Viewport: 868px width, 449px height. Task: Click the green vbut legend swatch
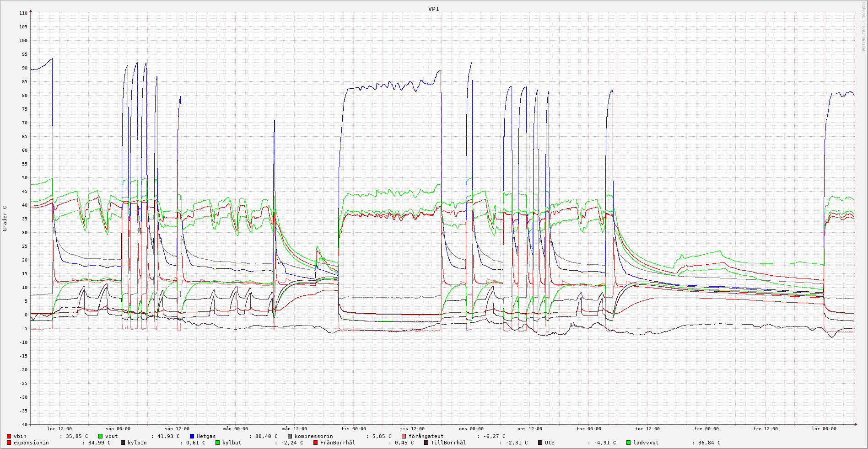101,436
